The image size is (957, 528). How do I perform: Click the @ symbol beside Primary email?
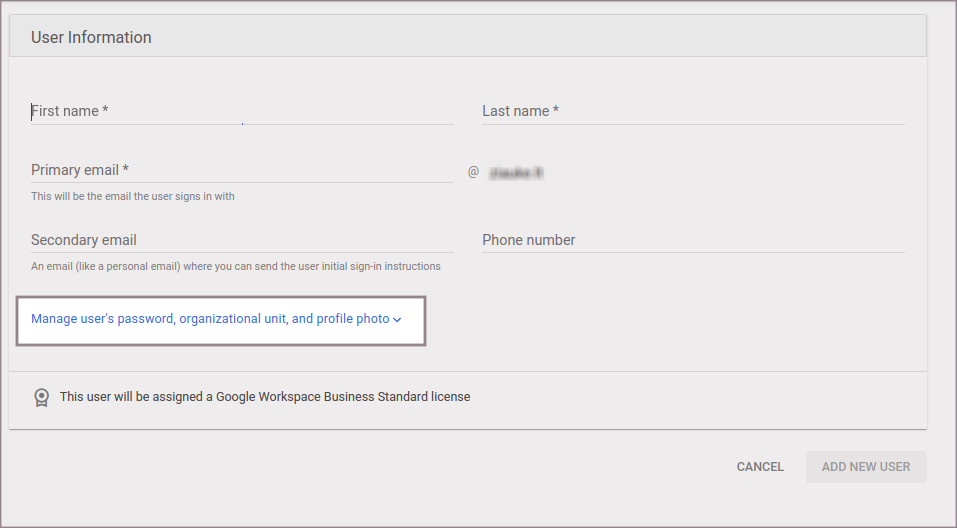[x=473, y=172]
